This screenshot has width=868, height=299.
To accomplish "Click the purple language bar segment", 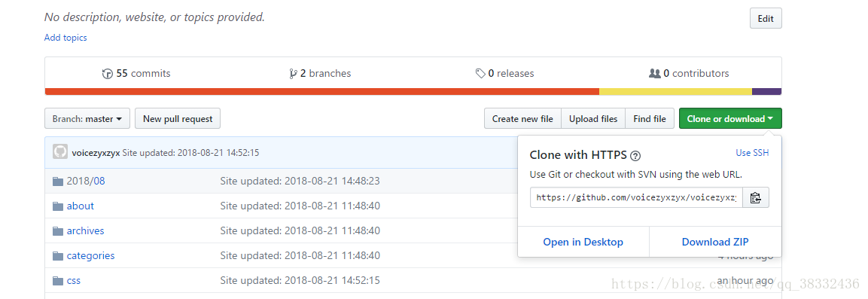I will click(766, 91).
